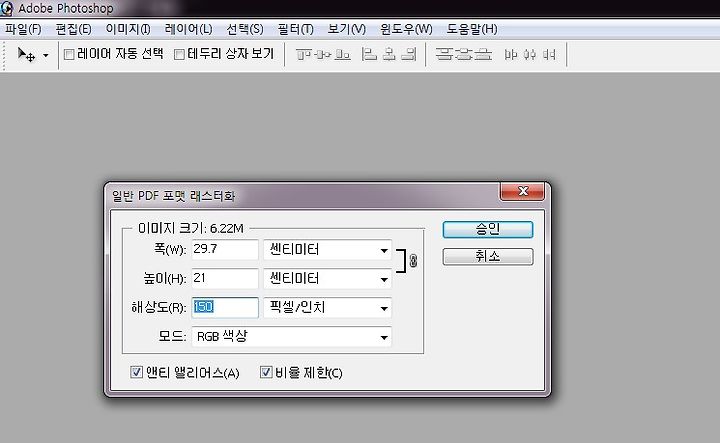Image resolution: width=720 pixels, height=443 pixels.
Task: Open the 픽셀/인치 resolution unit dropdown
Action: [328, 308]
